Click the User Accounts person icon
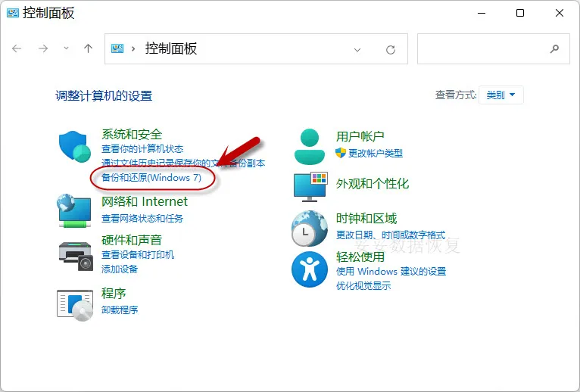 [x=309, y=145]
